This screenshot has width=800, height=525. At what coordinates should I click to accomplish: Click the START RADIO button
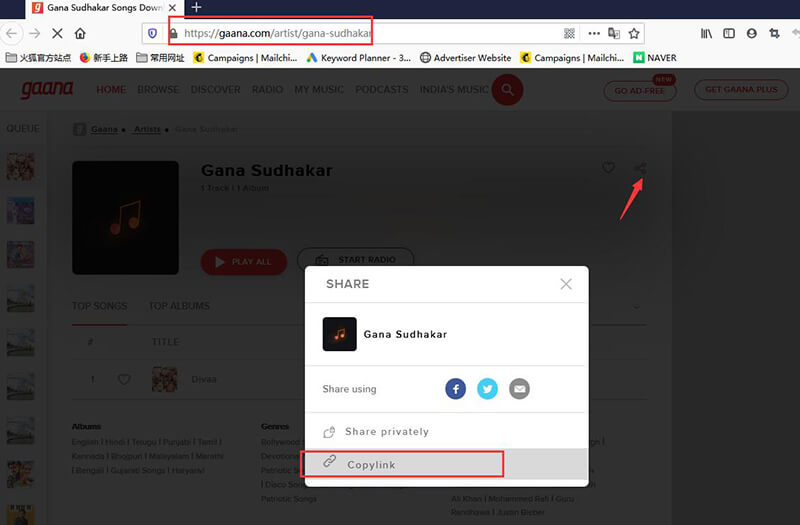click(356, 260)
